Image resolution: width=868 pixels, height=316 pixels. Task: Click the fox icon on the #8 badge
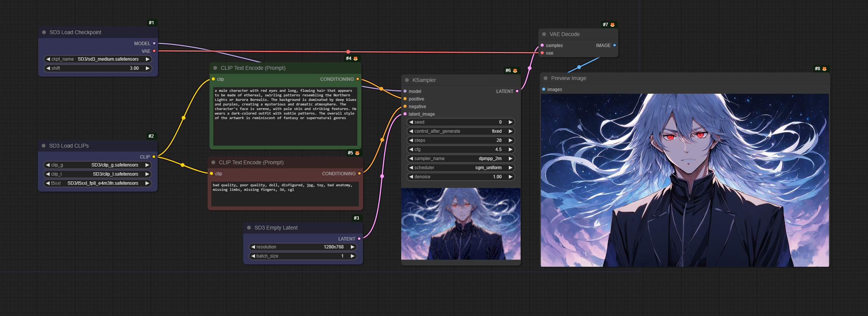pyautogui.click(x=824, y=69)
